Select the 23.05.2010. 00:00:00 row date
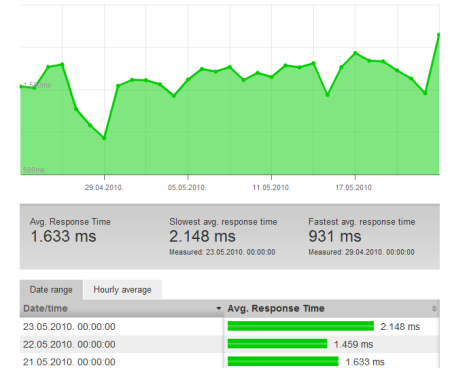This screenshot has width=450, height=368. tap(69, 327)
